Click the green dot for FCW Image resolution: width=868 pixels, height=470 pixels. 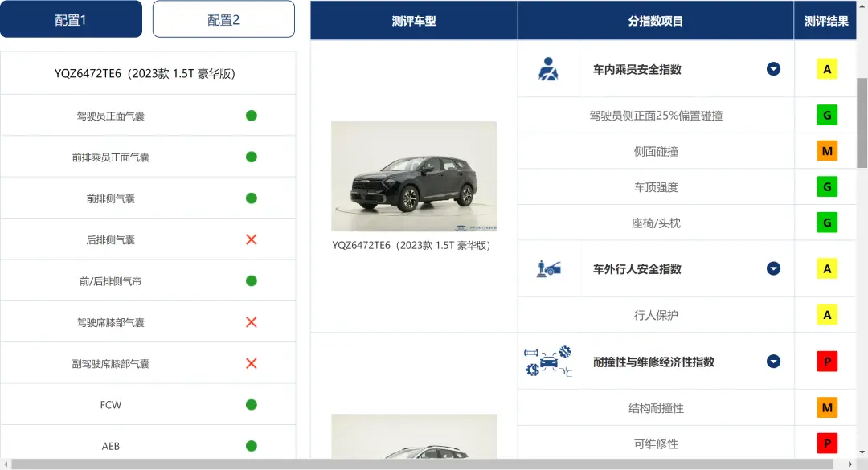point(252,405)
